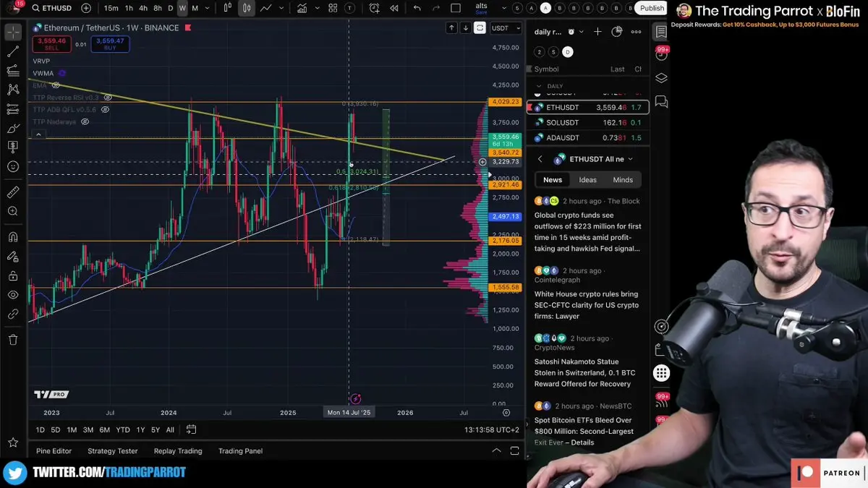868x488 pixels.
Task: Open the Fibonacci and Gann tools
Action: pos(13,71)
